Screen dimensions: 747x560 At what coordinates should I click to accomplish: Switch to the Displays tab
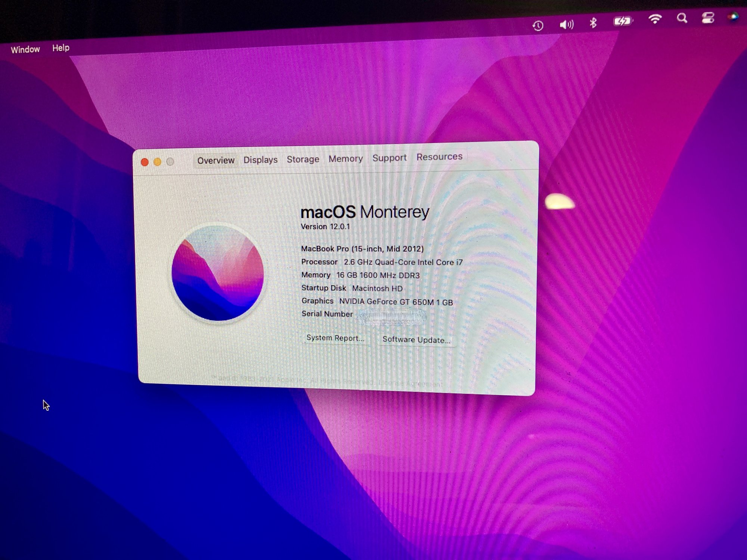260,160
